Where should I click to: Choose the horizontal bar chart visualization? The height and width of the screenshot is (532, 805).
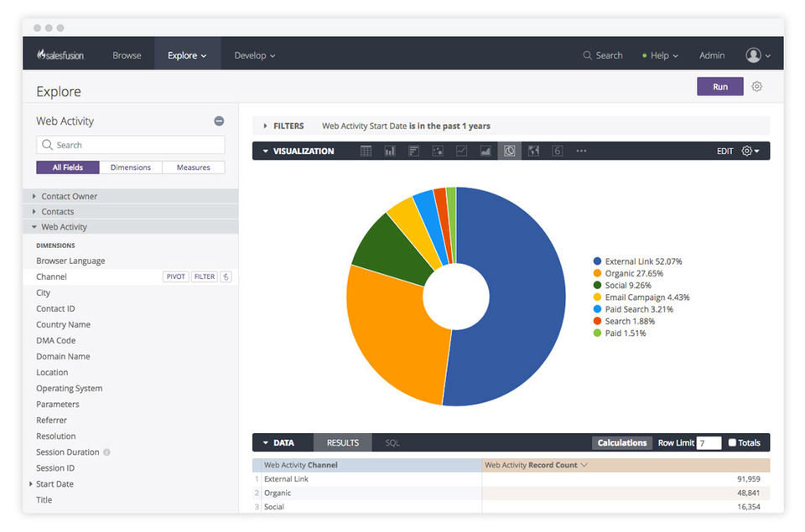pos(413,151)
